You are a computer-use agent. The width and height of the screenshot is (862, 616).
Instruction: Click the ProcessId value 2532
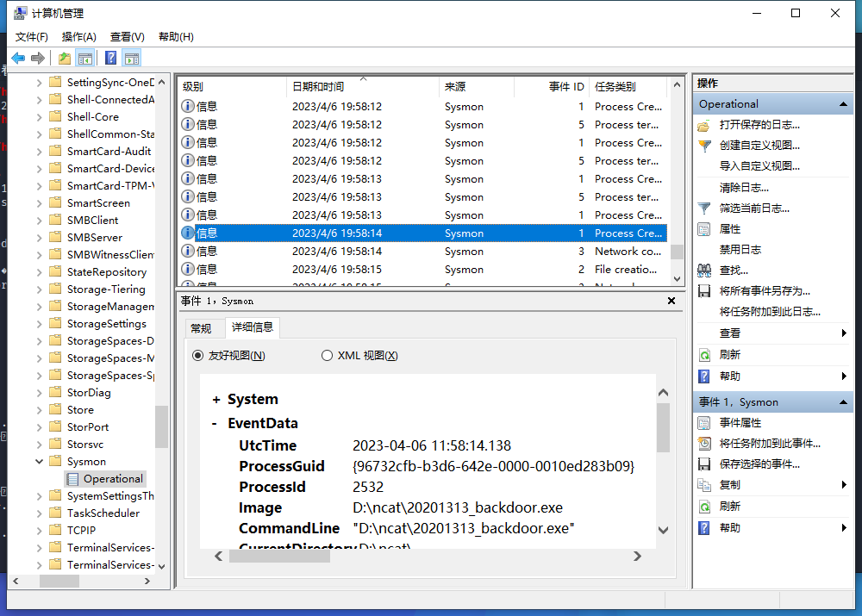(x=368, y=487)
